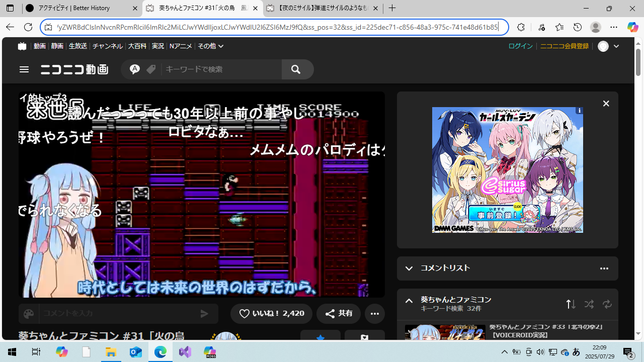This screenshot has height=362, width=644.
Task: Toggle playlist repeat
Action: 607,304
